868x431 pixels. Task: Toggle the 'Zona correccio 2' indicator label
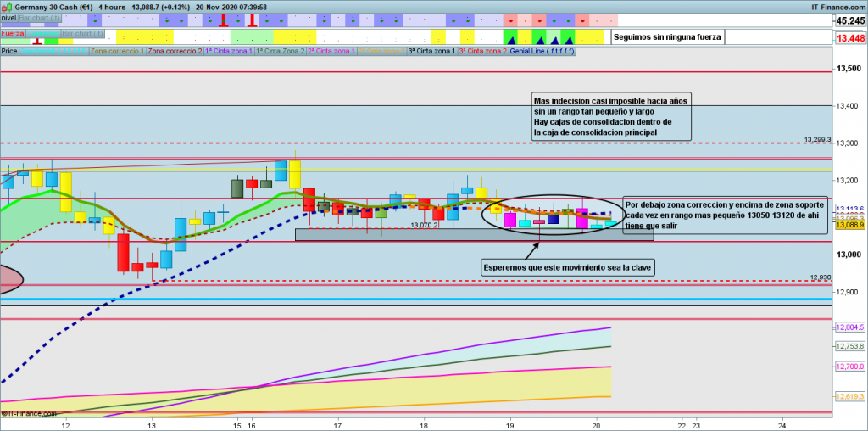click(175, 51)
